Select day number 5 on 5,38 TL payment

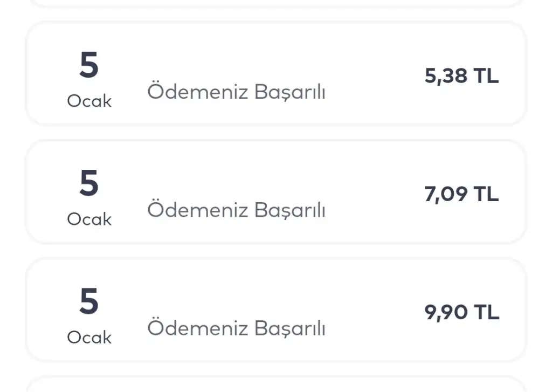(x=89, y=66)
